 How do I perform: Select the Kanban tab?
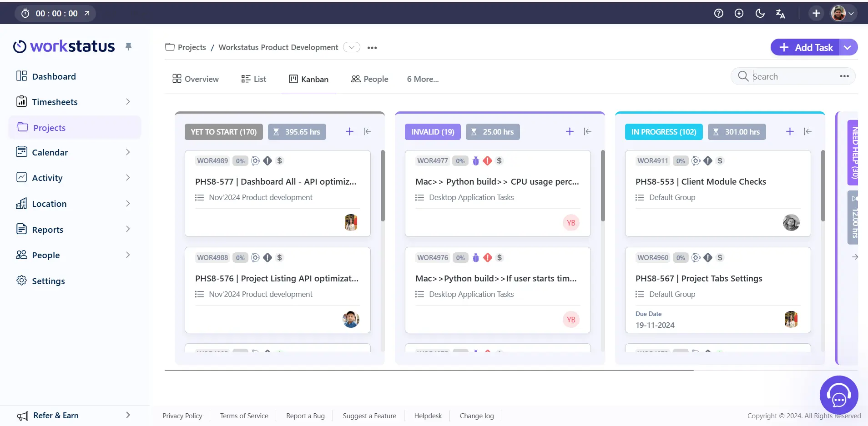click(308, 79)
